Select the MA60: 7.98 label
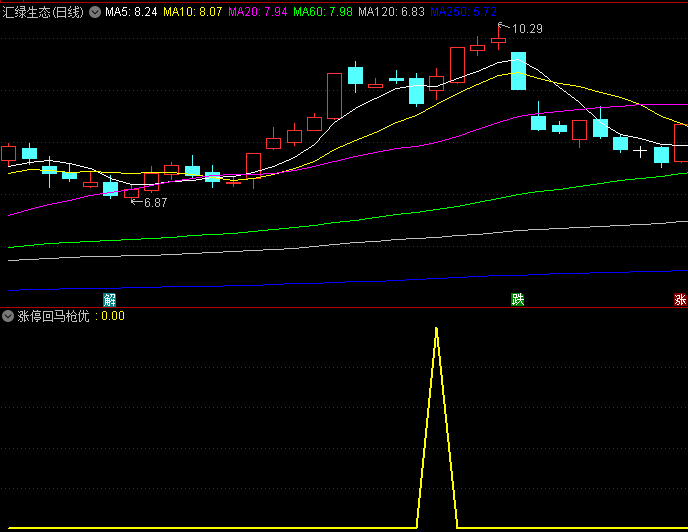Screen dimensions: 688x532 click(322, 12)
